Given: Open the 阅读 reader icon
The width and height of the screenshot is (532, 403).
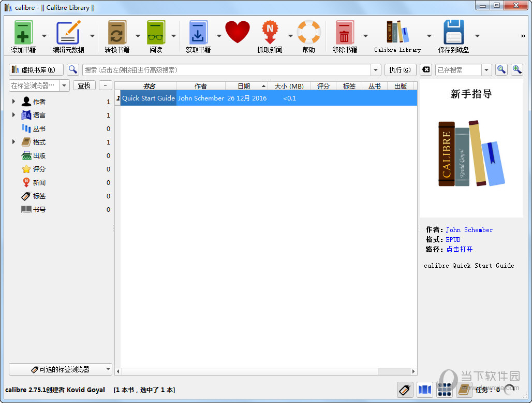Looking at the screenshot, I should click(x=156, y=33).
